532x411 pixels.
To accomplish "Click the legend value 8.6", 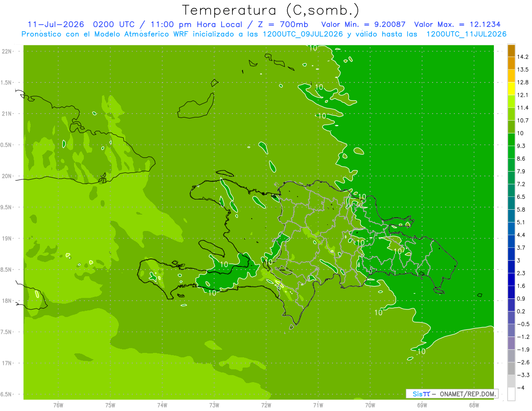I will pos(521,159).
